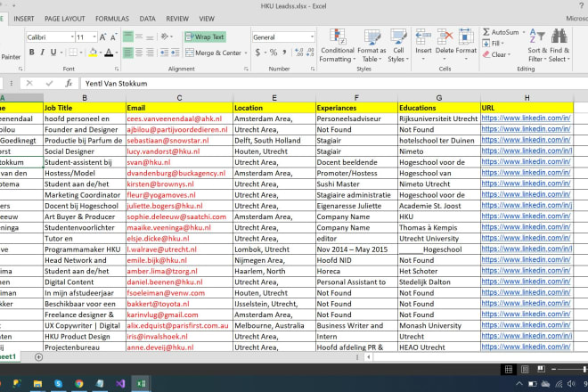Open Chrome from taskbar
Image resolution: width=588 pixels, height=392 pixels.
(78, 383)
